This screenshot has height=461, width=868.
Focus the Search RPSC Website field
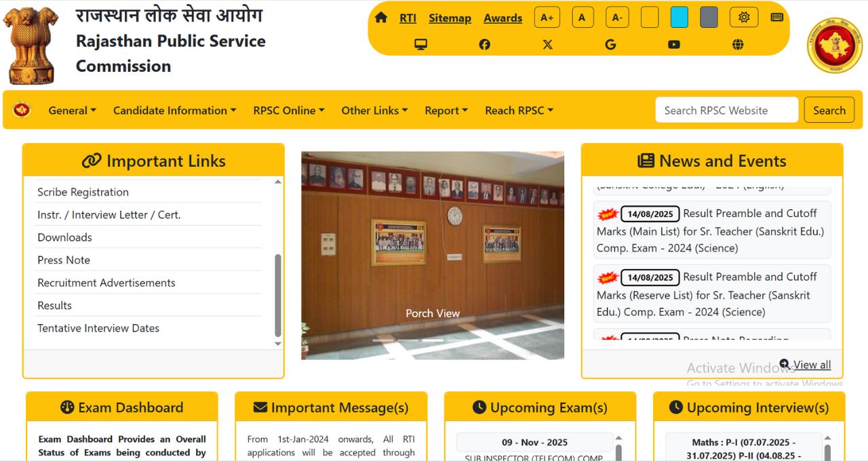[x=727, y=111]
